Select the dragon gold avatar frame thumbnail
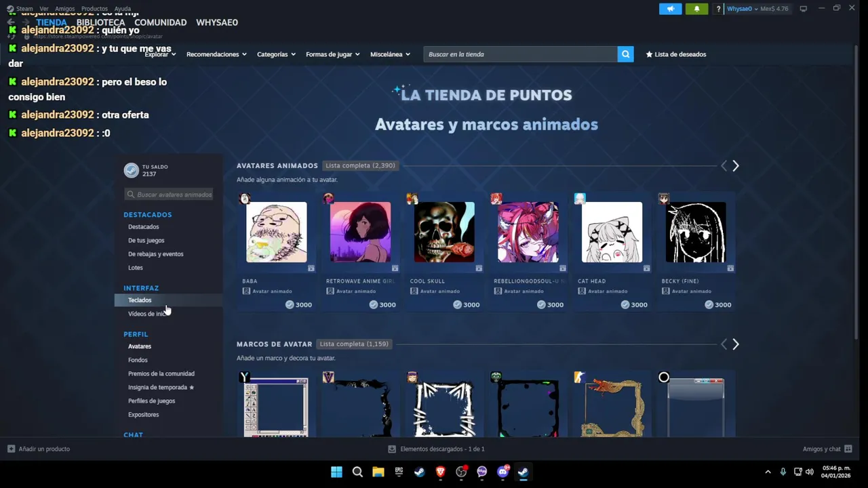Viewport: 868px width, 488px height. [x=612, y=408]
